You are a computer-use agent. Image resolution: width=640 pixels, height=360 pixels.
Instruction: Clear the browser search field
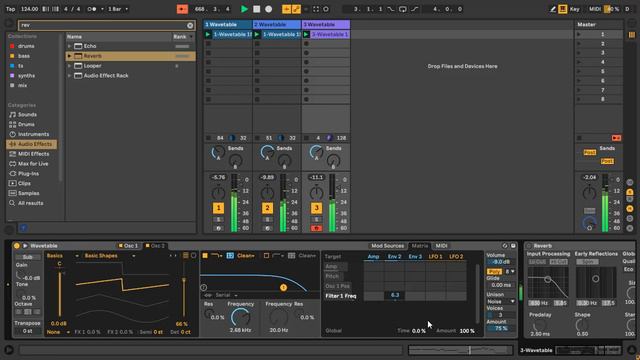[190, 25]
